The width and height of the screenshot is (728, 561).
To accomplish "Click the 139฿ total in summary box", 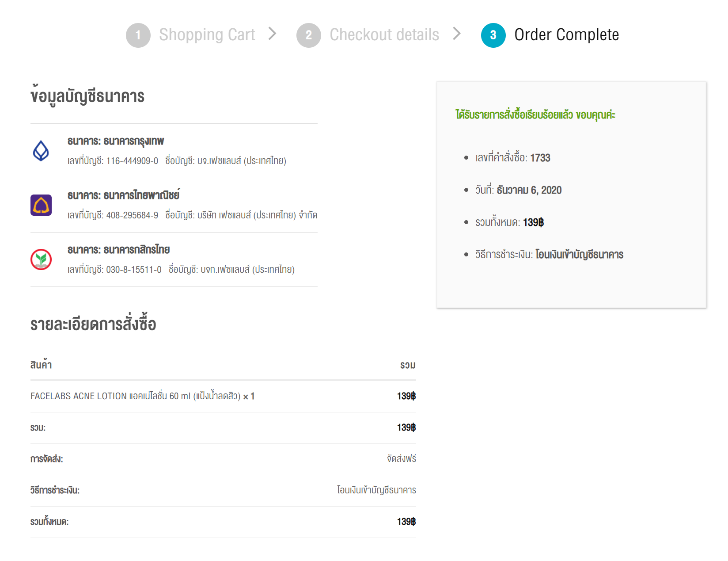I will (533, 222).
